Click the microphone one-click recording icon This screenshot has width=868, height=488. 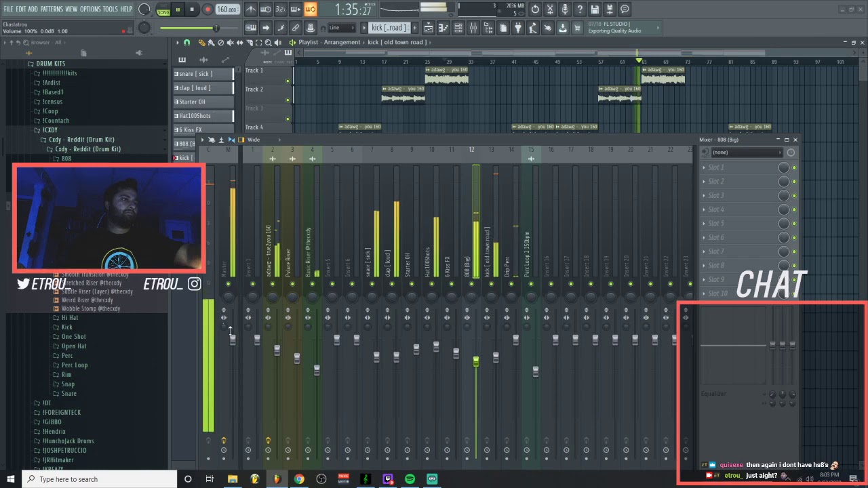coord(565,9)
